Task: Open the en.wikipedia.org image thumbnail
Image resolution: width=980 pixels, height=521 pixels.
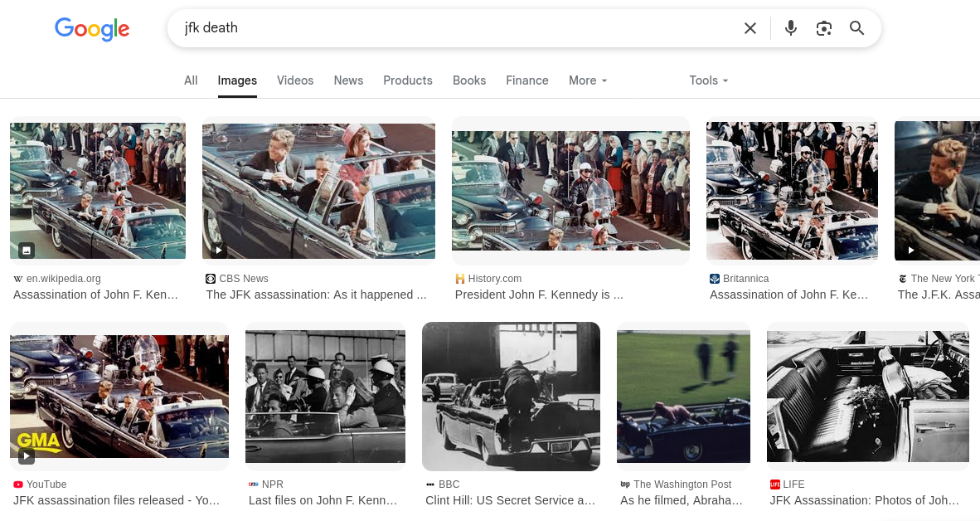Action: coord(98,191)
